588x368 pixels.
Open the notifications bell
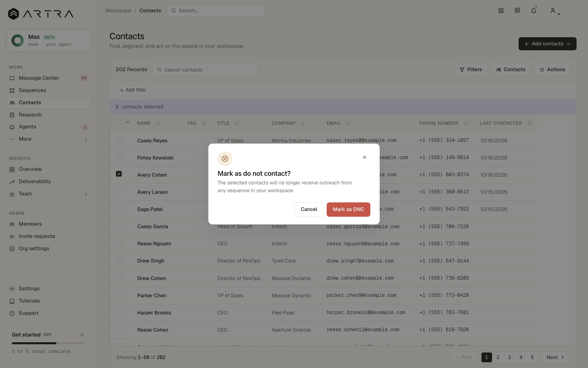click(534, 11)
